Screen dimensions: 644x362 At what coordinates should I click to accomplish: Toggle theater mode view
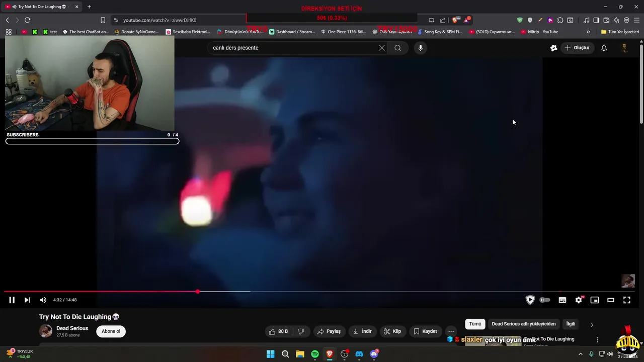[611, 300]
